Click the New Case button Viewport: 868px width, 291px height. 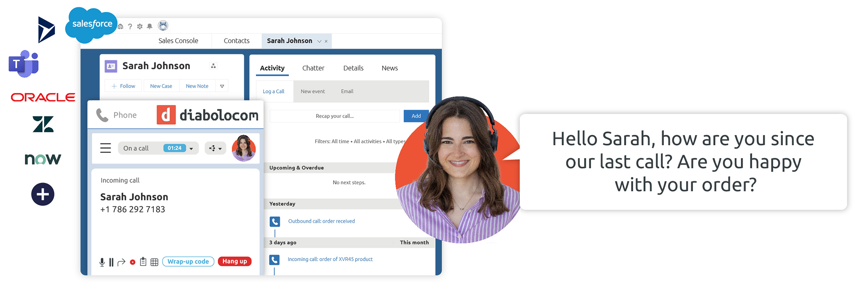click(161, 86)
